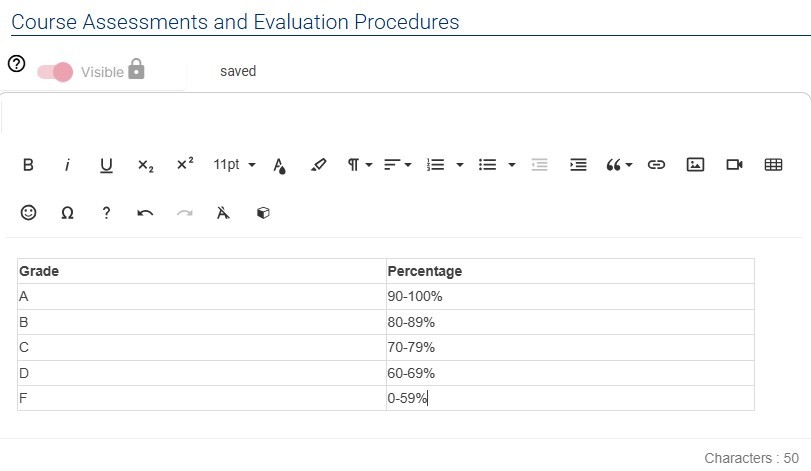The height and width of the screenshot is (471, 811).
Task: Click the Course Assessments and Evaluation Procedures title
Action: click(235, 22)
